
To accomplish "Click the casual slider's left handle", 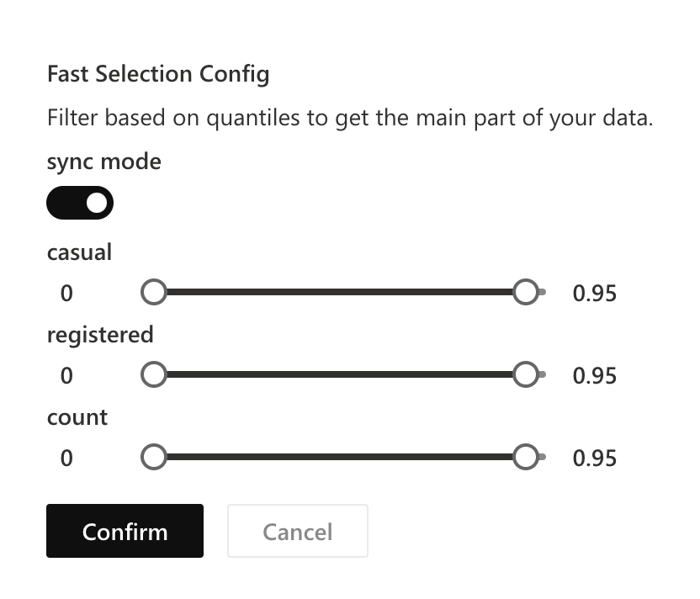I will (x=154, y=293).
